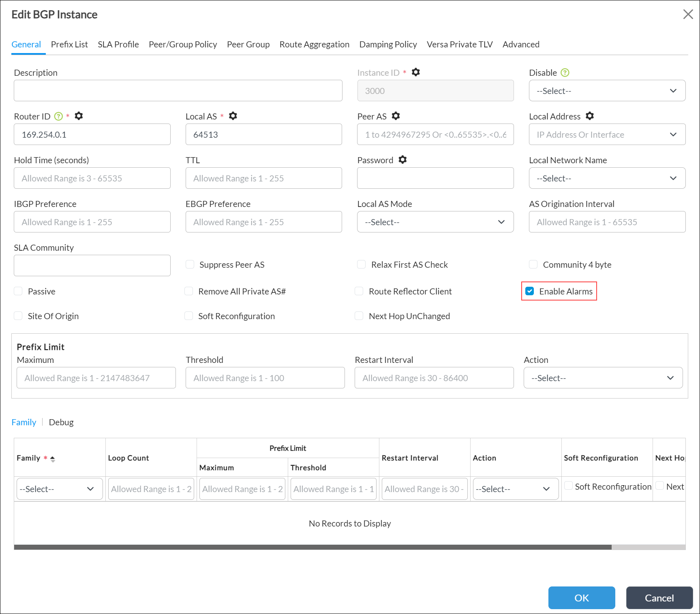Focus the TTL input field
Screen dimensions: 700x614
click(263, 178)
